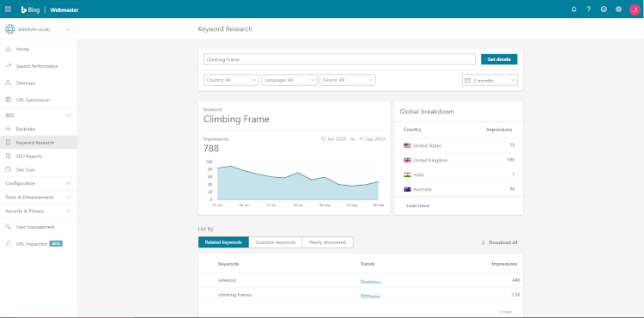644x318 pixels.
Task: Select the Related keywords tab
Action: coord(223,242)
